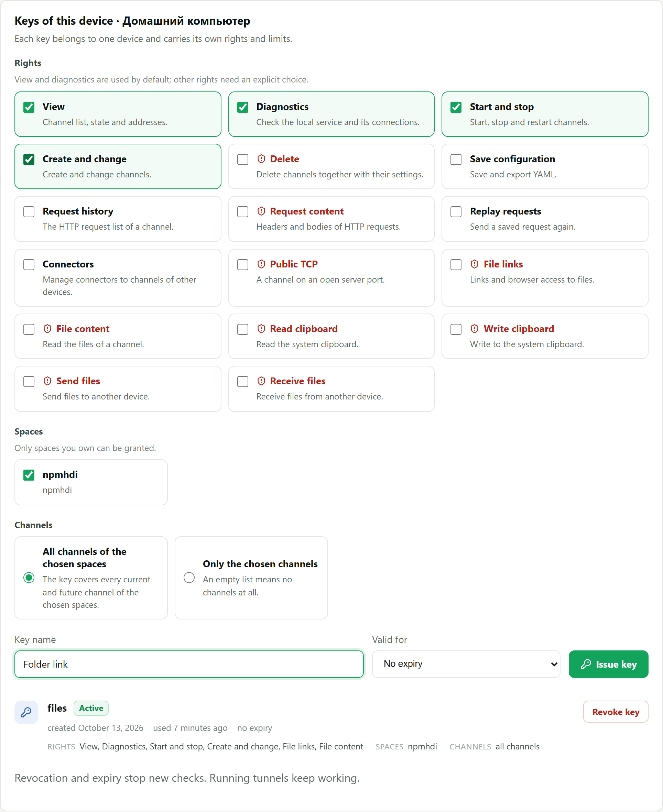Click the 'used 7 minutes ago' text
This screenshot has height=812, width=663.
pyautogui.click(x=190, y=728)
